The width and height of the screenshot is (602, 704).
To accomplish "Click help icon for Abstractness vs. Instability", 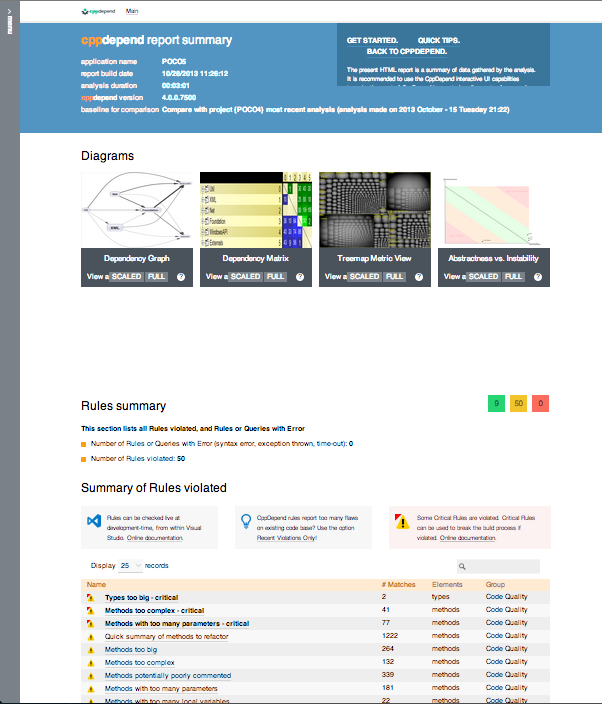I will pos(538,277).
